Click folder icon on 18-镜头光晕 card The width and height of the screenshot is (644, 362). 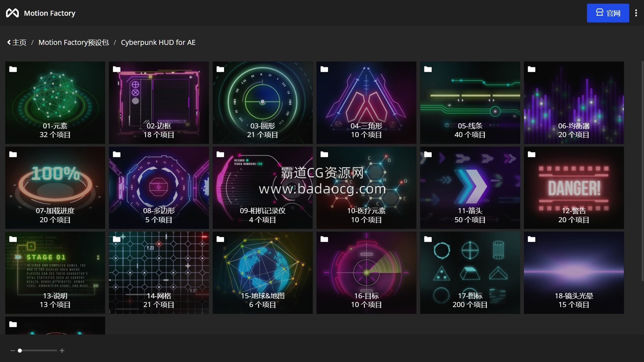coord(532,239)
